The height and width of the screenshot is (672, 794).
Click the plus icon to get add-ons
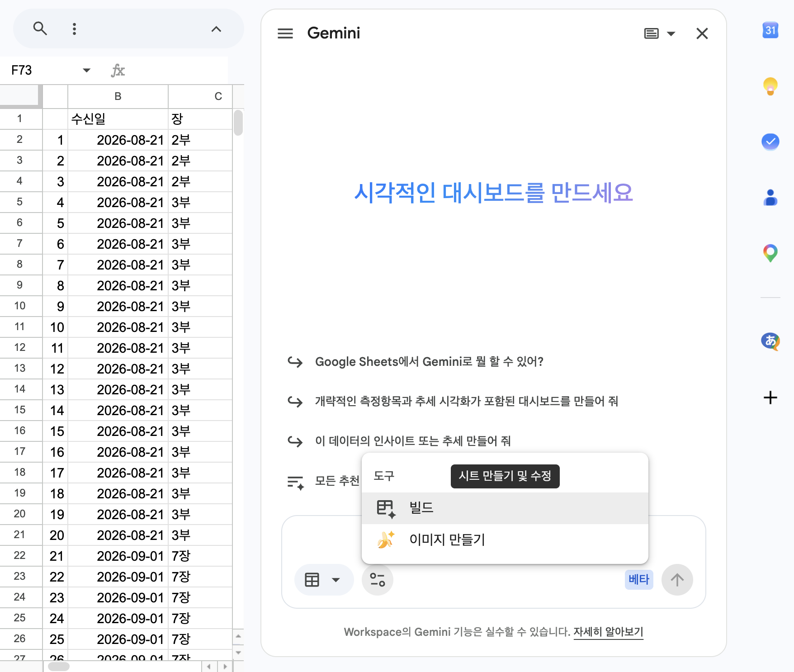click(770, 398)
